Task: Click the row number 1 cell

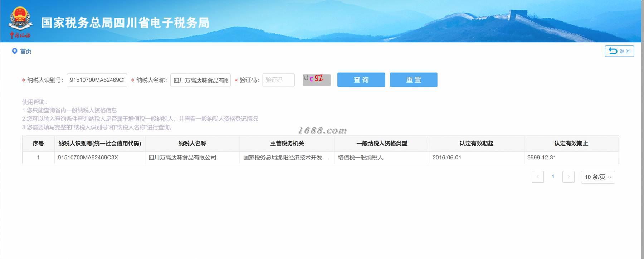Action: tap(38, 157)
